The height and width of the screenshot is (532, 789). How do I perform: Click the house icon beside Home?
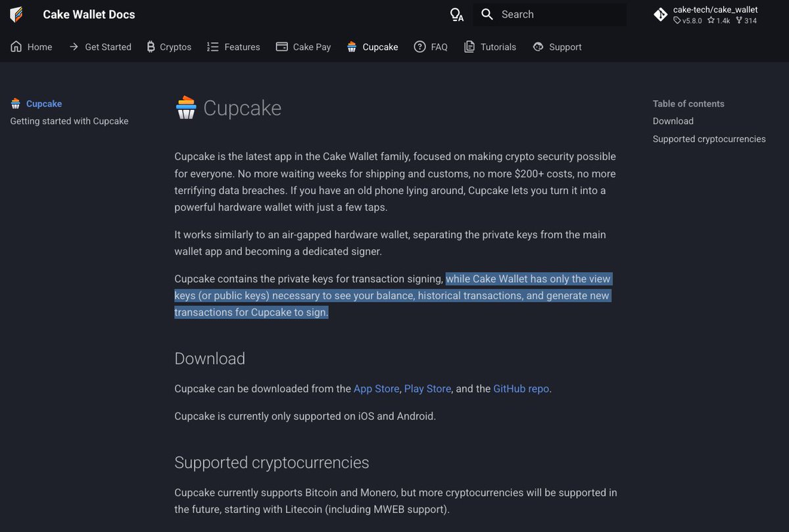tap(16, 47)
